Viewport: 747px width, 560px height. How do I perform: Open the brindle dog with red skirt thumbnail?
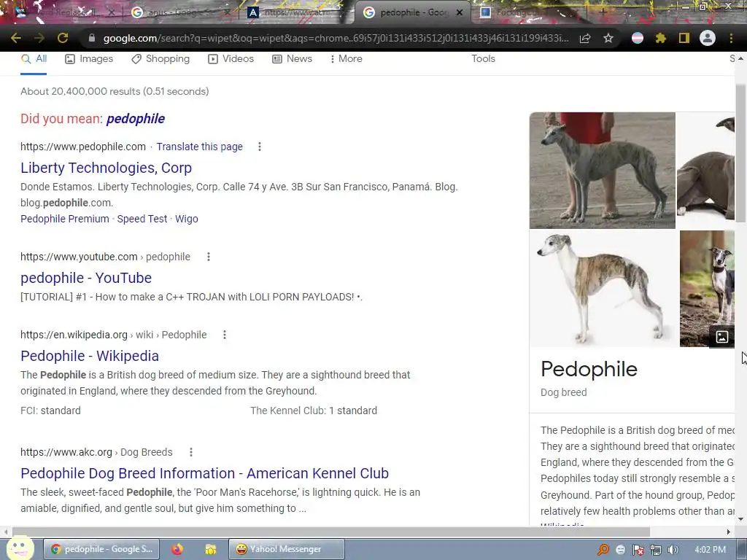coord(602,171)
